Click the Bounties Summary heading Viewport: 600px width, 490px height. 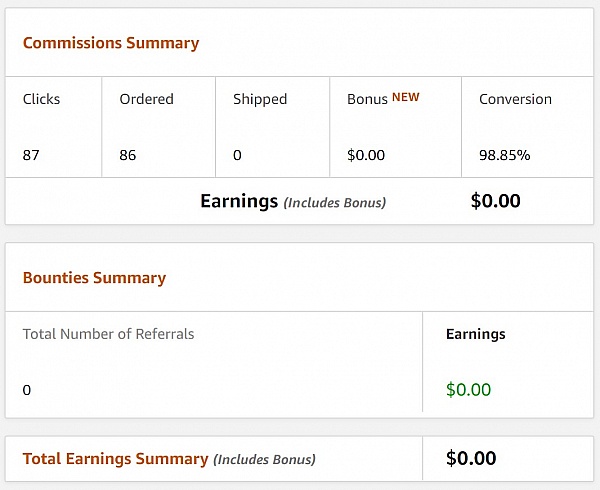(95, 278)
